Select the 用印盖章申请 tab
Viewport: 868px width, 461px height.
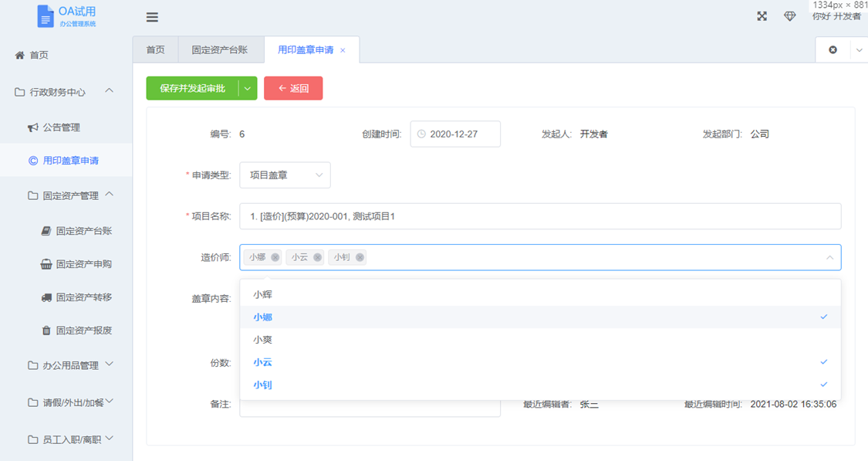[306, 50]
